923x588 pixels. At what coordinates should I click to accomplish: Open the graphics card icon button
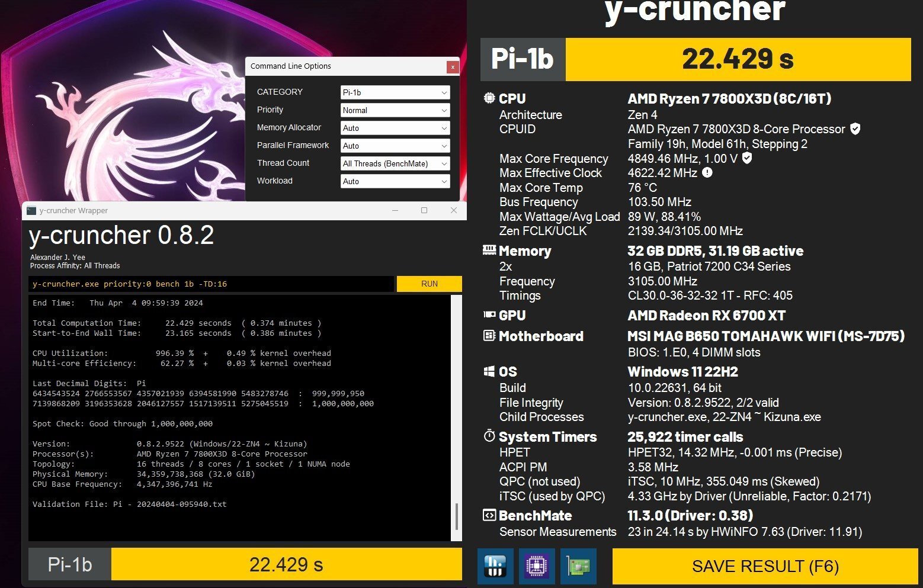pos(578,566)
